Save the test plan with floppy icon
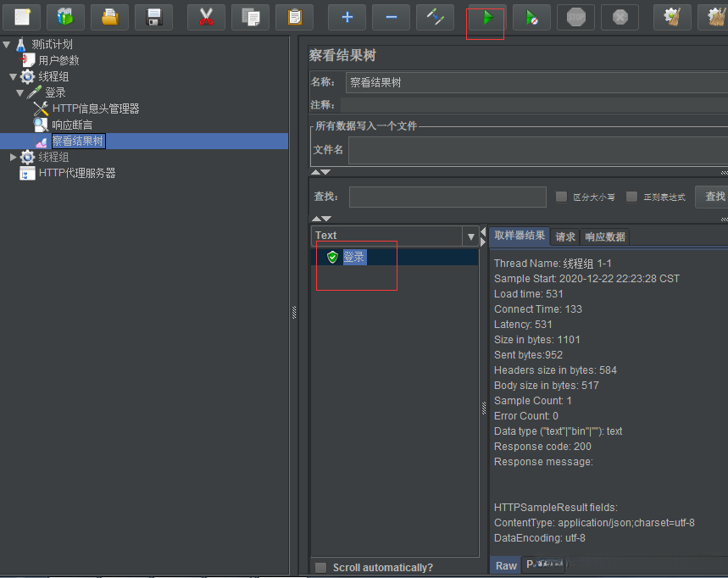728x578 pixels. point(153,18)
